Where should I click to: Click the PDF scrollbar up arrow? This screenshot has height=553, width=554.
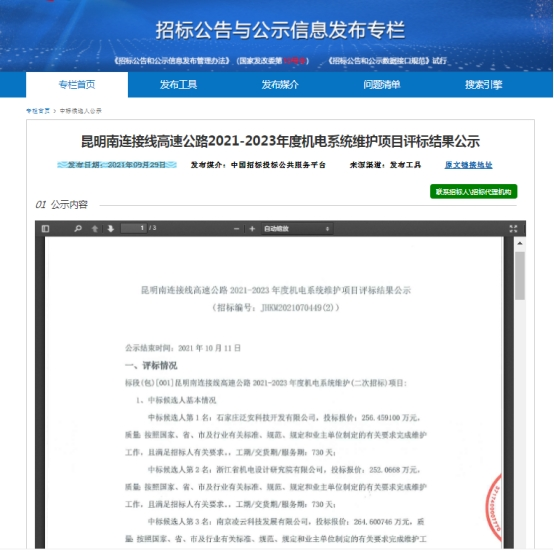pos(520,243)
